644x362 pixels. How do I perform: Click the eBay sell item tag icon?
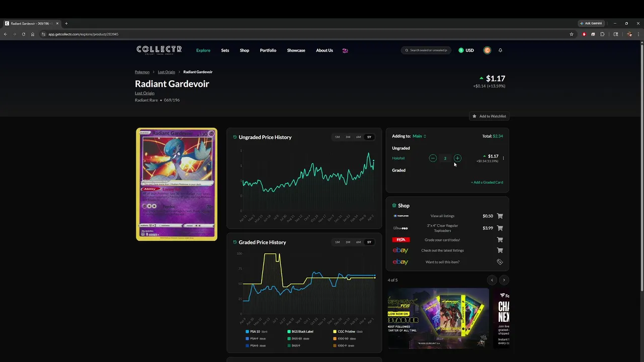pyautogui.click(x=500, y=262)
